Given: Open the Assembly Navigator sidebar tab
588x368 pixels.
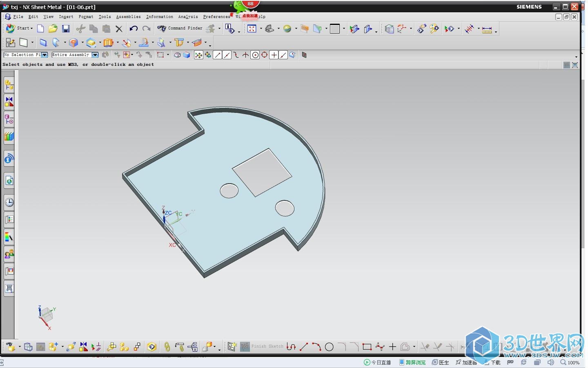Looking at the screenshot, I should click(x=9, y=85).
